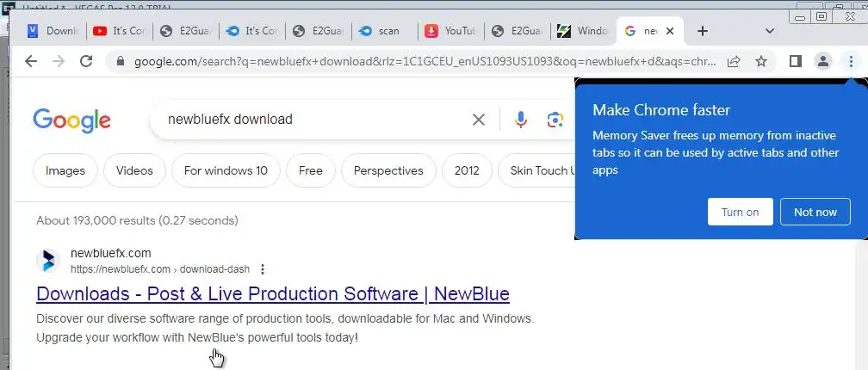Switch to the YouTube downloader tab
The width and height of the screenshot is (868, 370).
click(x=450, y=31)
